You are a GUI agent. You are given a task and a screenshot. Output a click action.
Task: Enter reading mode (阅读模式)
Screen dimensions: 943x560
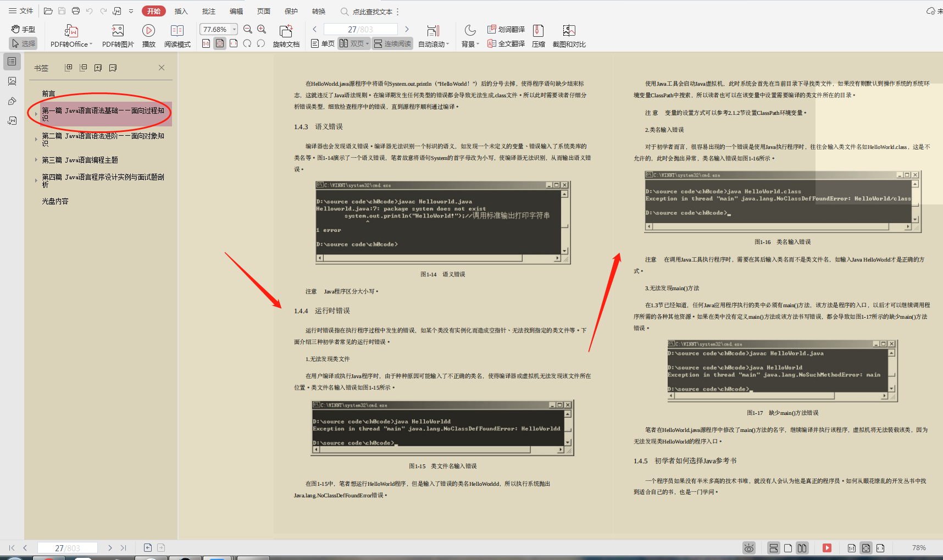point(177,36)
